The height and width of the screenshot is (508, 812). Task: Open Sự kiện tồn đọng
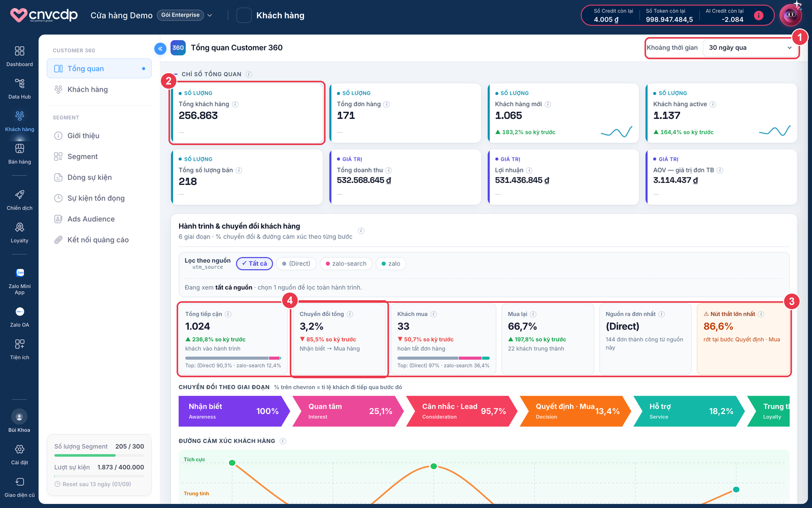coord(99,198)
